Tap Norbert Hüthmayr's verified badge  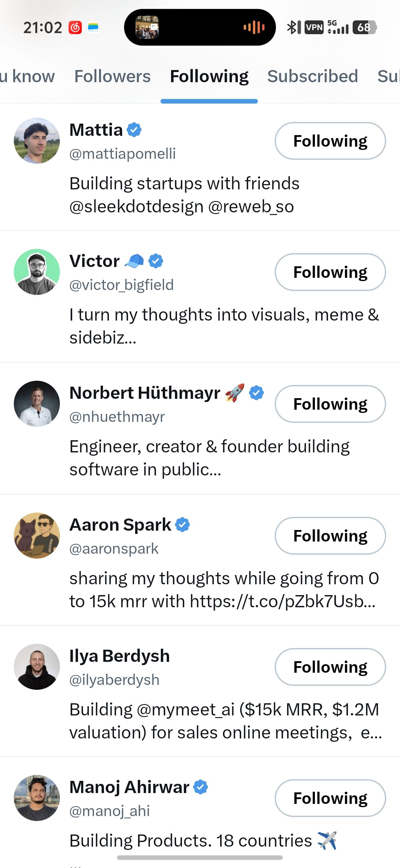257,393
